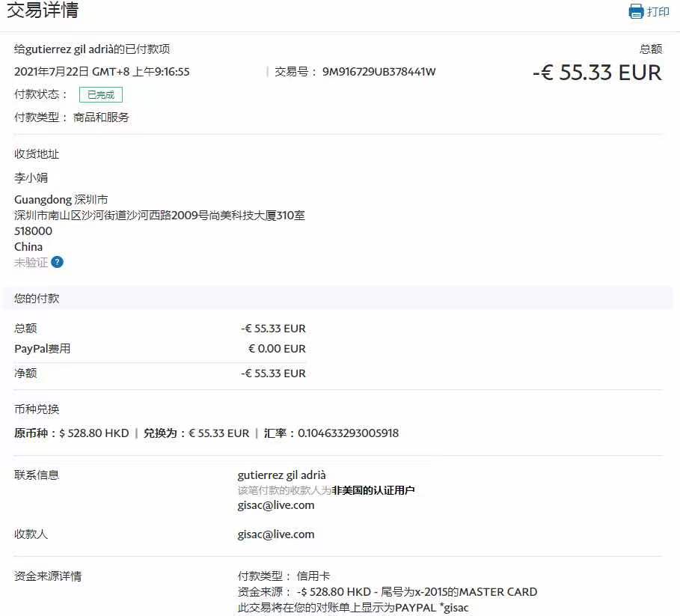680x616 pixels.
Task: Click email gisac@live.com under 联系信息
Action: point(275,505)
